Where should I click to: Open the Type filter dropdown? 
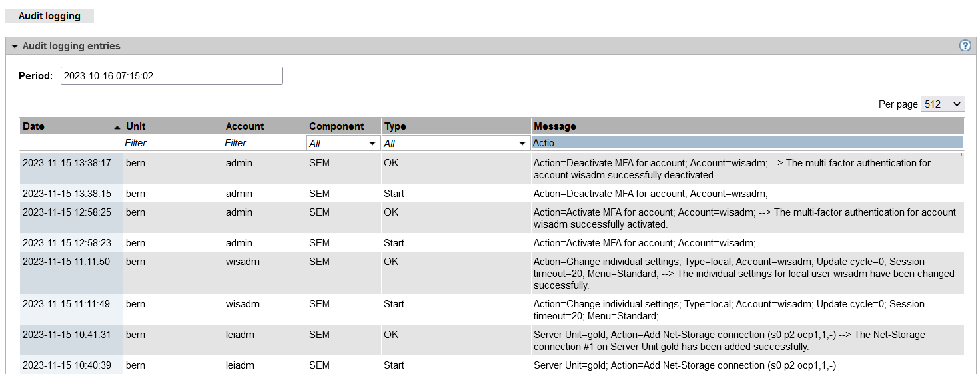456,143
